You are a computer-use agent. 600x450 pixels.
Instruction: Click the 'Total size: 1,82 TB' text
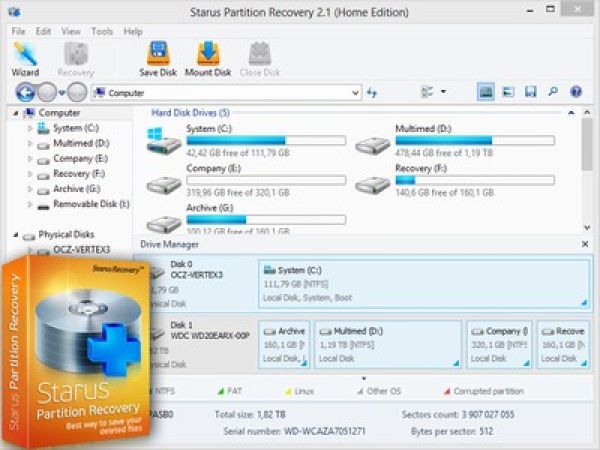click(250, 415)
